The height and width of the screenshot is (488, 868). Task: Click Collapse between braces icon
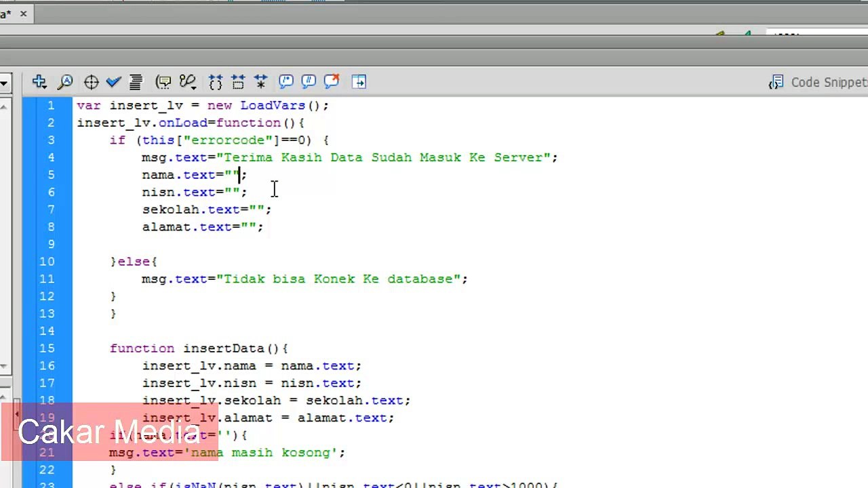pyautogui.click(x=216, y=82)
